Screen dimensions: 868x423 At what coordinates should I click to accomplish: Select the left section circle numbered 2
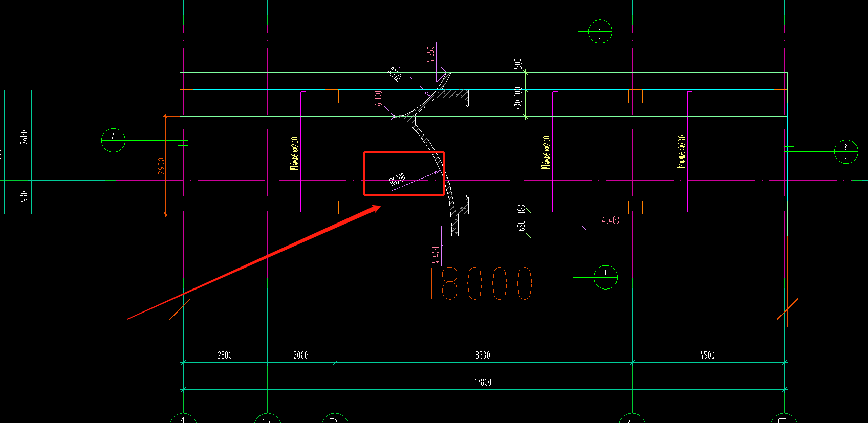click(x=113, y=140)
